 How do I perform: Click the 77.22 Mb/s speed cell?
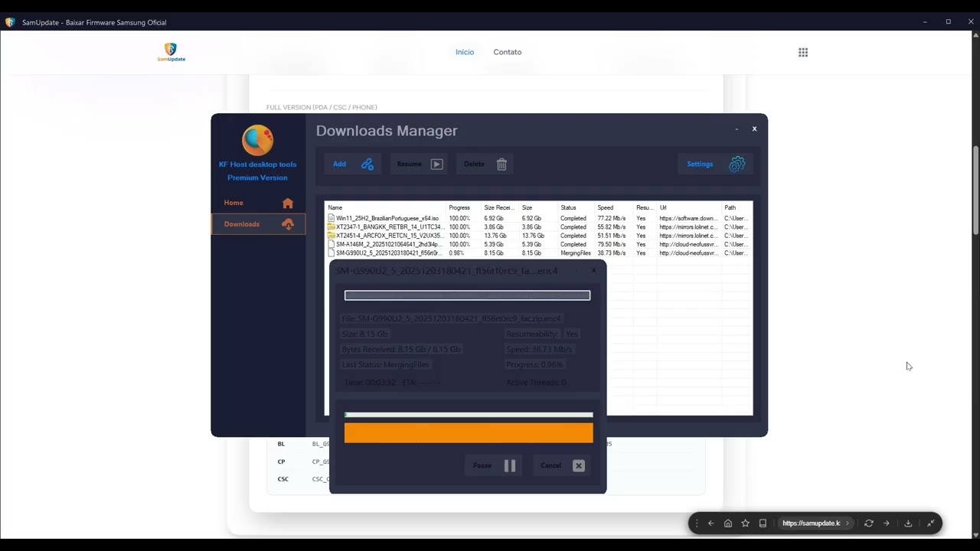[612, 218]
